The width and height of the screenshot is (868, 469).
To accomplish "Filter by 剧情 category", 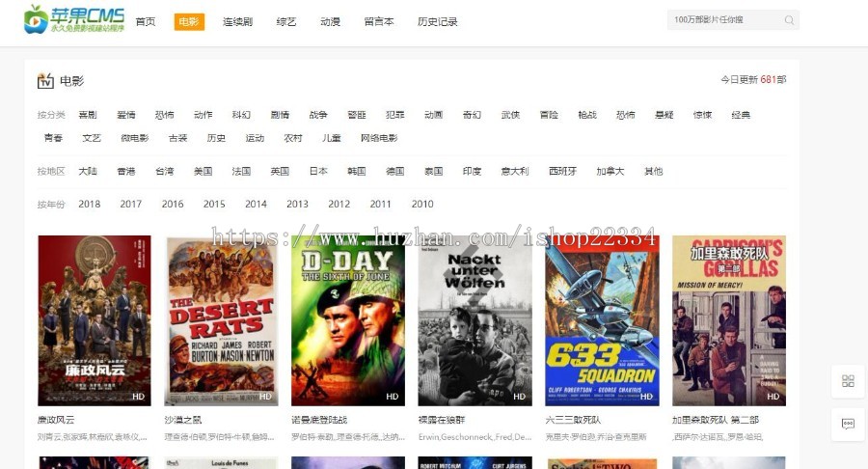I will click(280, 115).
